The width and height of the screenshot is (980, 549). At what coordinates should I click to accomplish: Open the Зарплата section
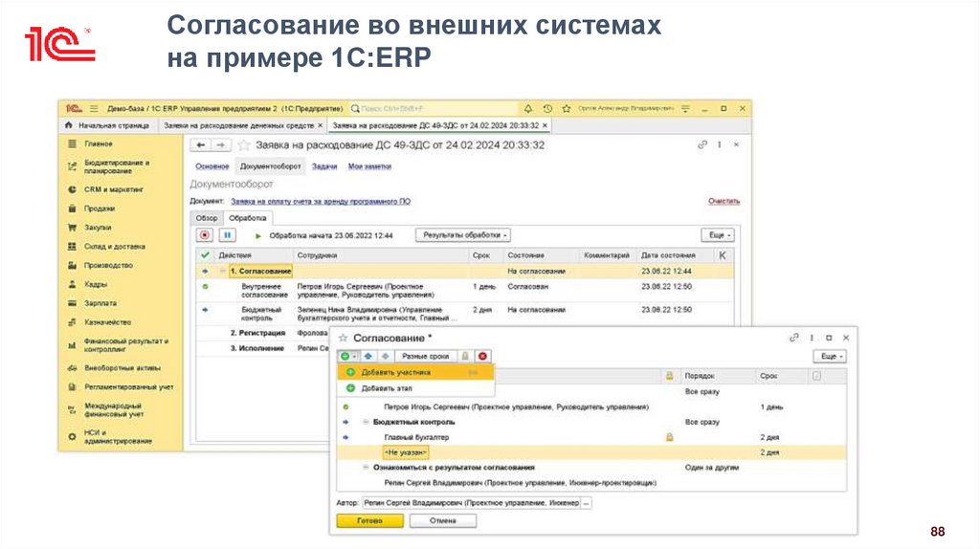click(100, 303)
